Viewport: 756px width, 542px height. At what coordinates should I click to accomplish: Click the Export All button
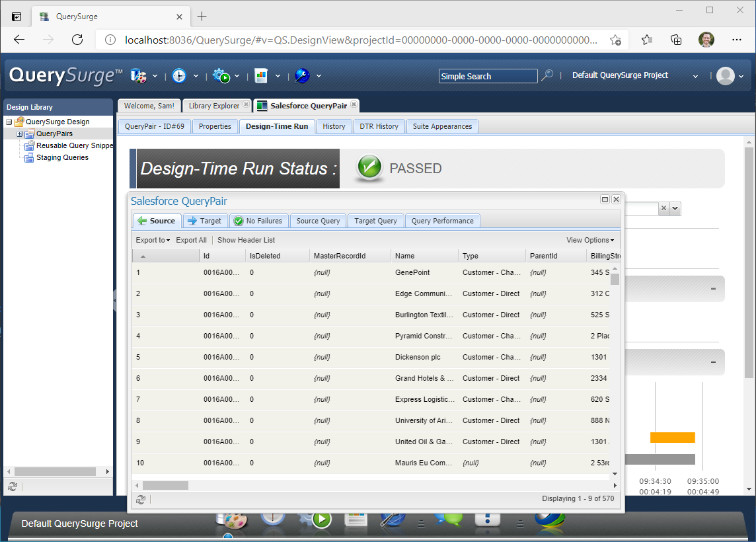click(x=191, y=240)
